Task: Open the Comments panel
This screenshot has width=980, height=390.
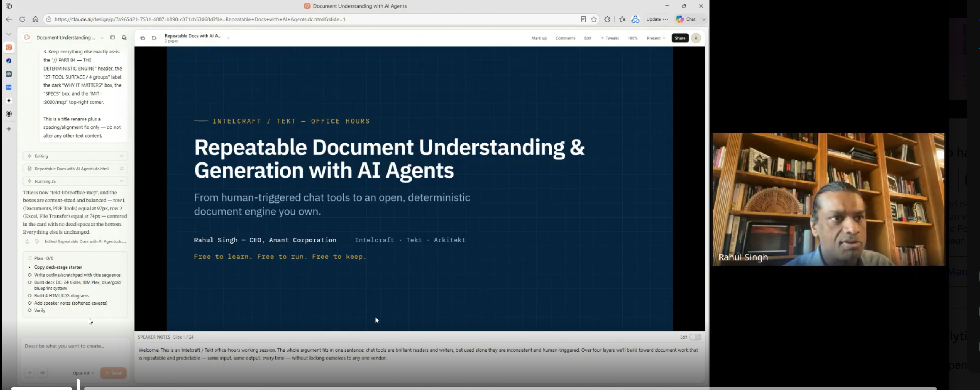Action: [565, 38]
